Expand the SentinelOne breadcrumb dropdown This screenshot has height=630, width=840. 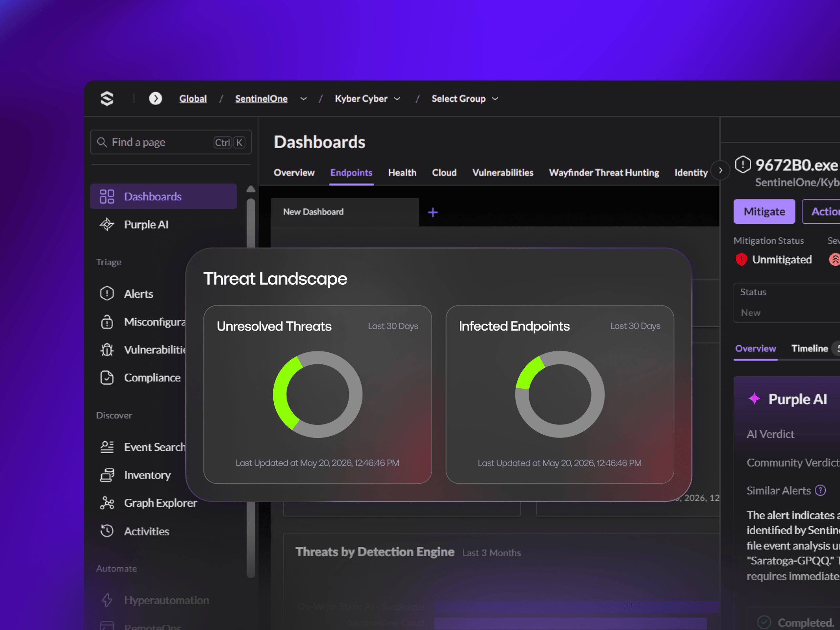pos(304,99)
